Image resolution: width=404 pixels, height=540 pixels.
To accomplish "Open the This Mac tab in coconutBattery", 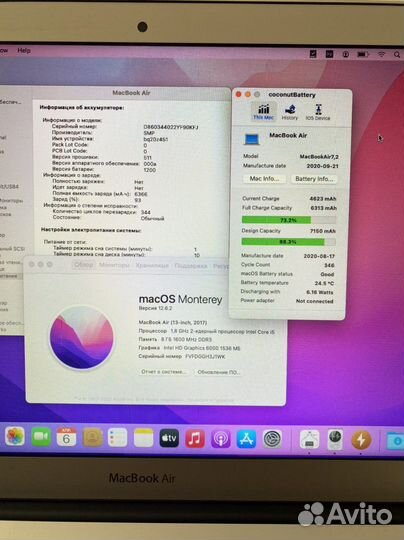I will (x=263, y=112).
